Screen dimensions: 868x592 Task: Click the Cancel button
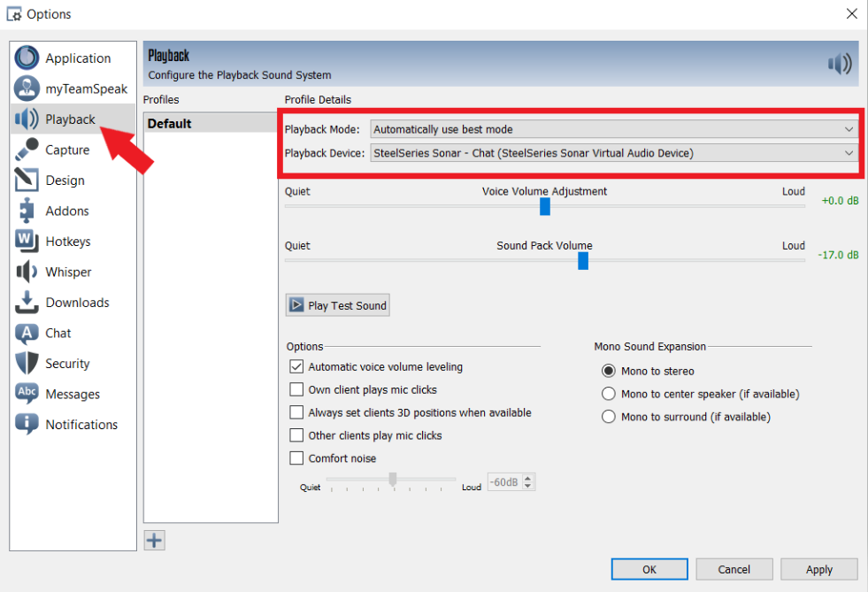pos(734,569)
